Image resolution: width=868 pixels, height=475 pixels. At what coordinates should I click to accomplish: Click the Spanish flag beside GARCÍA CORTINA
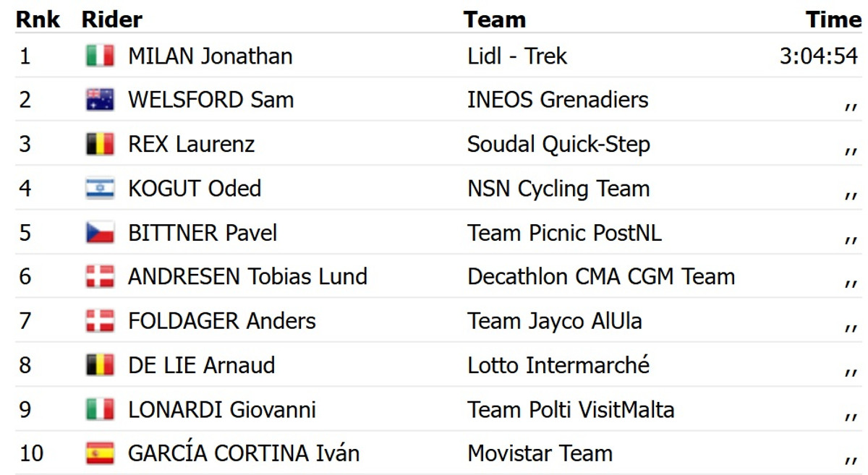point(100,453)
